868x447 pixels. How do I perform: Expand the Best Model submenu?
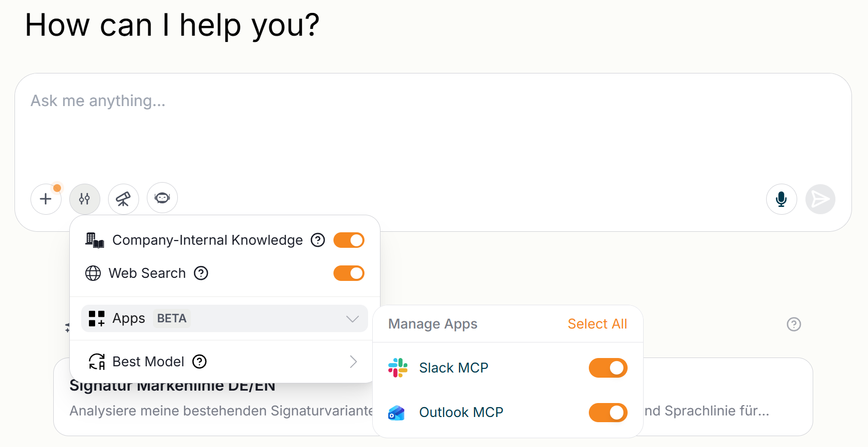coord(224,362)
